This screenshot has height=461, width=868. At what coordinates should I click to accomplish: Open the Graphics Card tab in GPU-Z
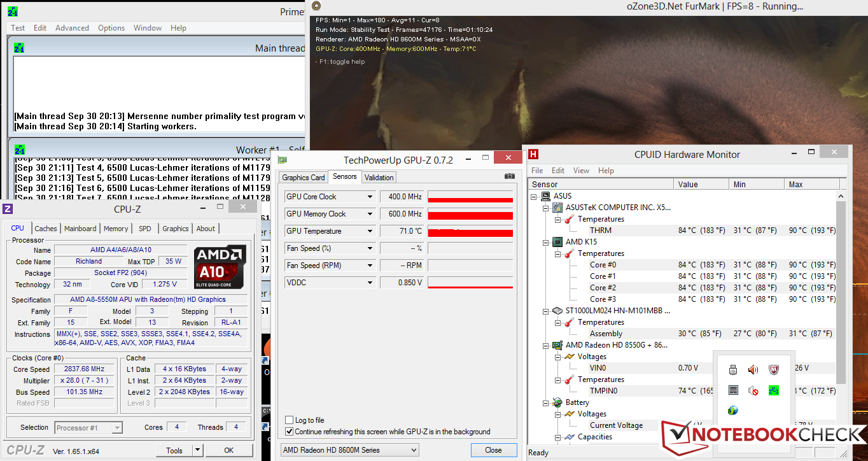tap(304, 178)
